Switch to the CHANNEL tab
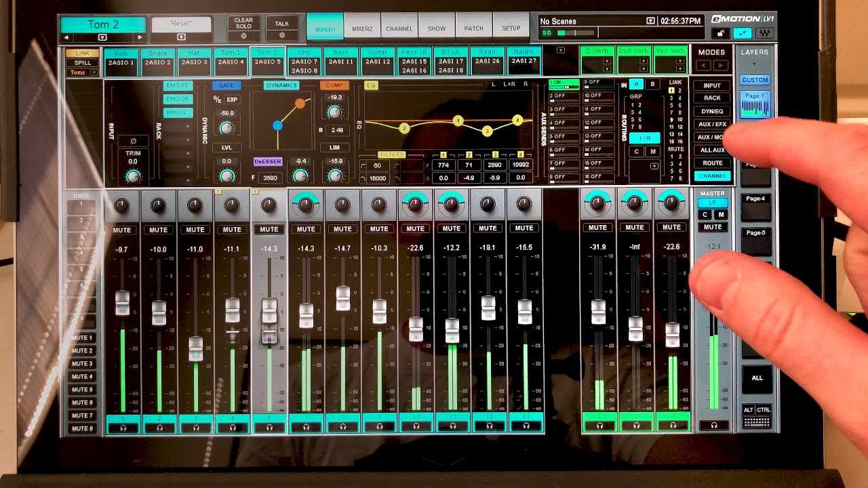The height and width of the screenshot is (488, 868). coord(399,29)
